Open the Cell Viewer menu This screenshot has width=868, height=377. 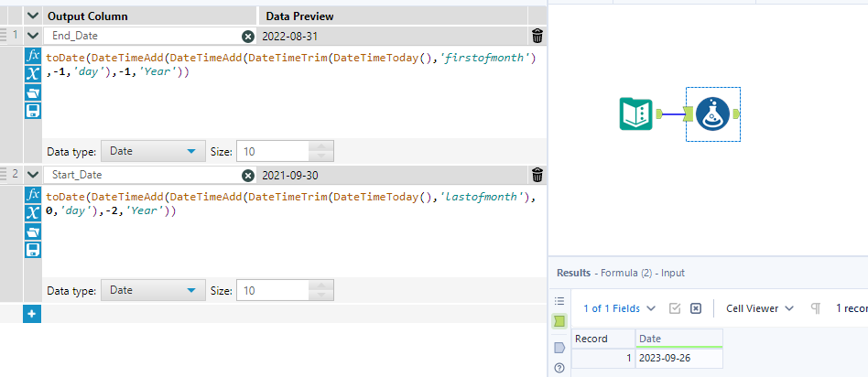[x=759, y=308]
